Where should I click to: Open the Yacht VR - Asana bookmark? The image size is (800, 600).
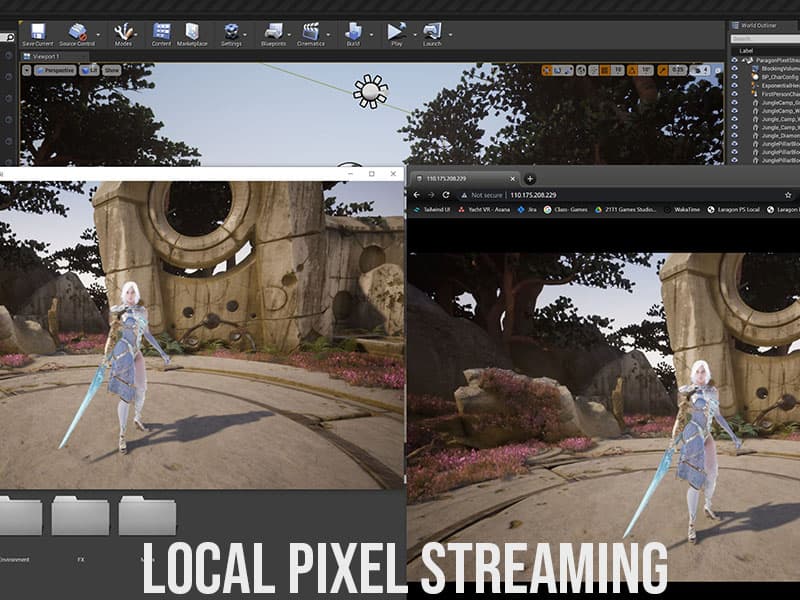484,210
